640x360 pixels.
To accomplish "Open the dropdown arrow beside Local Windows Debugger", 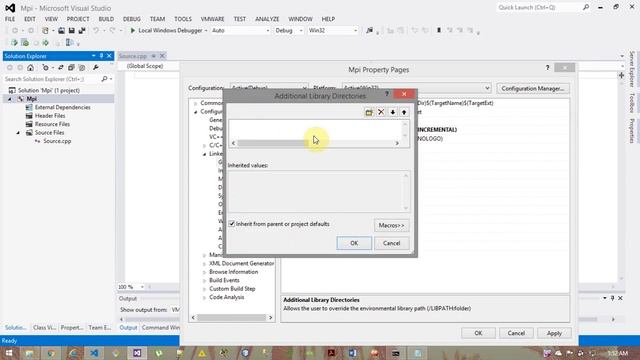I will pyautogui.click(x=206, y=31).
